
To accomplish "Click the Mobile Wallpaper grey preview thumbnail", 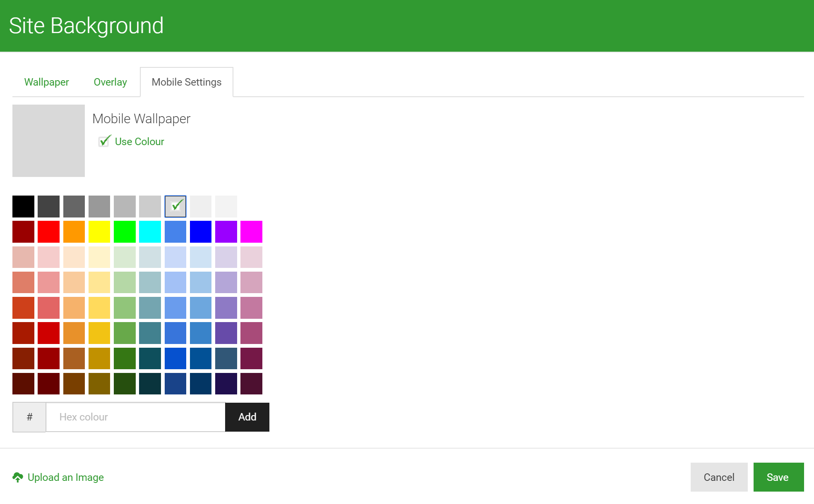I will coord(48,141).
